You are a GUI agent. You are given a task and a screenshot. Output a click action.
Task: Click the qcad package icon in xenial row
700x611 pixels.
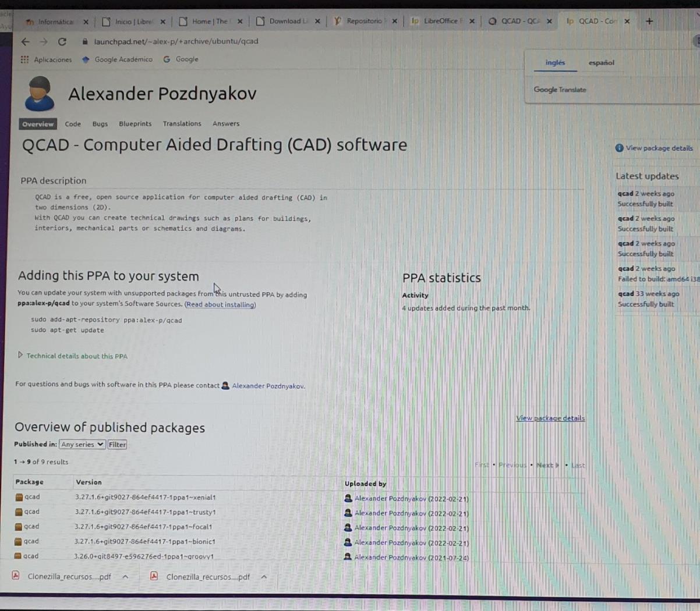[x=19, y=498]
